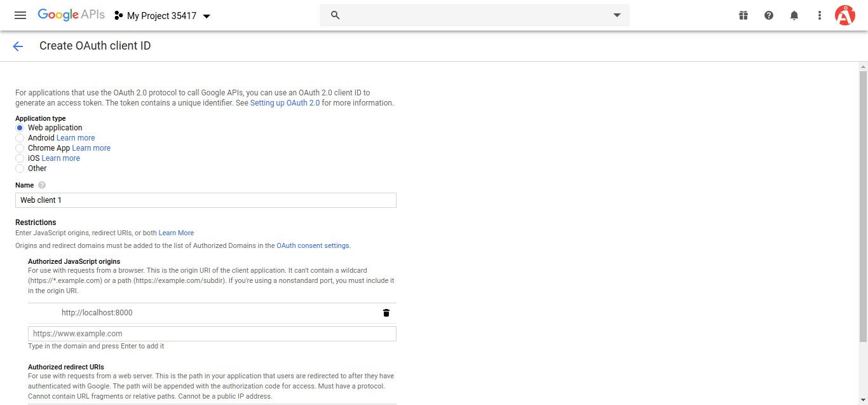Click the help icon beside the Name label
The image size is (868, 405).
[x=41, y=184]
